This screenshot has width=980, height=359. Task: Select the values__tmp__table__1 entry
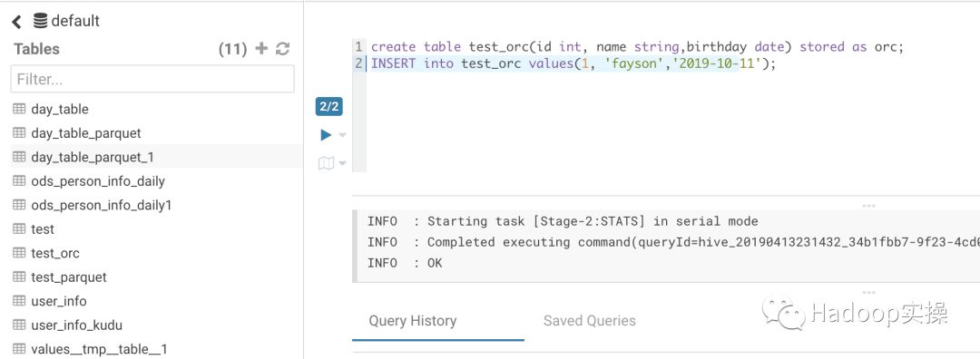(99, 349)
